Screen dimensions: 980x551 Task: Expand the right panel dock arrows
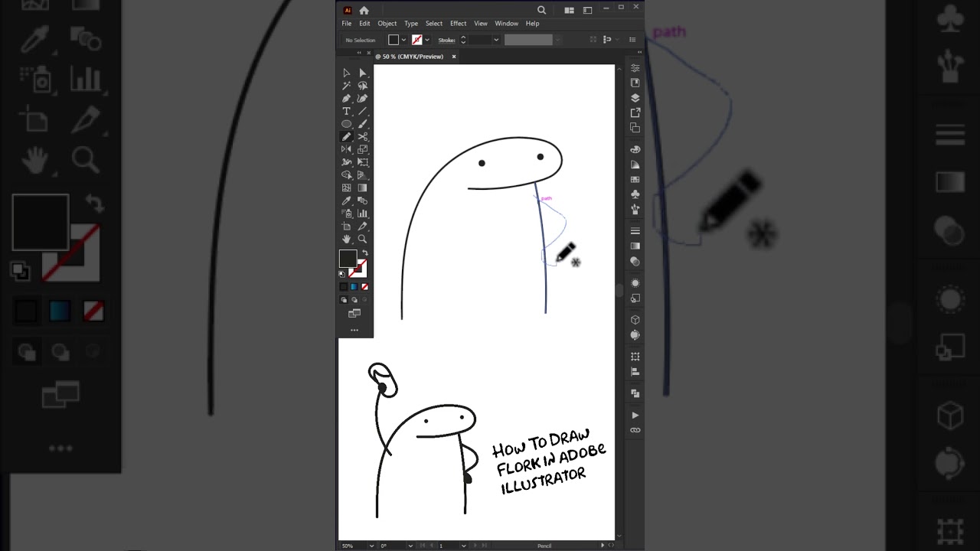(639, 52)
